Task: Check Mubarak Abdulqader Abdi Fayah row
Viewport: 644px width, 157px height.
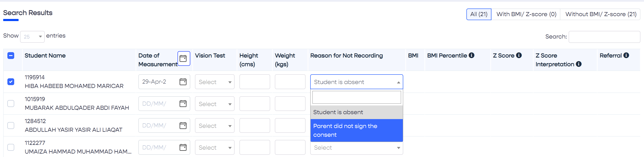Action: 11,103
